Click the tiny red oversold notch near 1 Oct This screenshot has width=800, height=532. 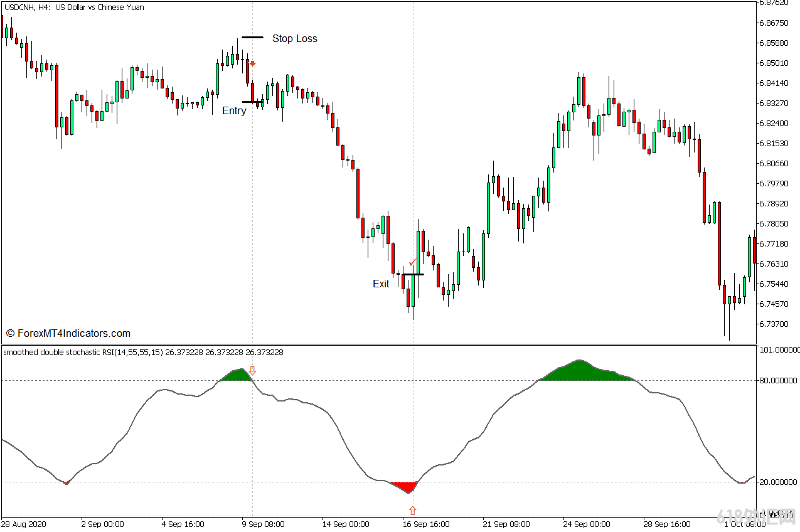(x=740, y=482)
